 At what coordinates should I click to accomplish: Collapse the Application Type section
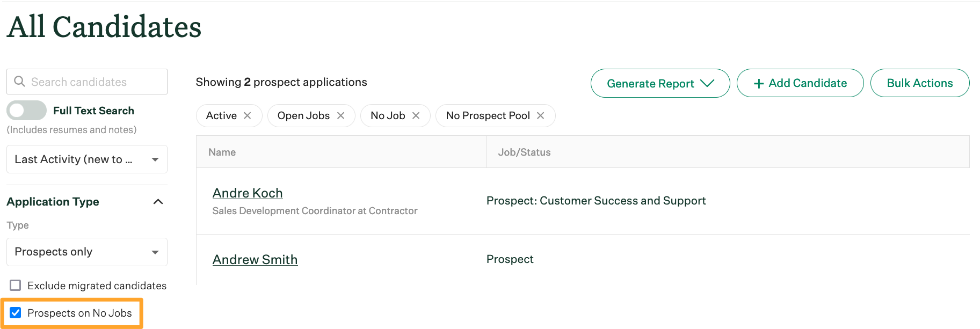coord(158,201)
